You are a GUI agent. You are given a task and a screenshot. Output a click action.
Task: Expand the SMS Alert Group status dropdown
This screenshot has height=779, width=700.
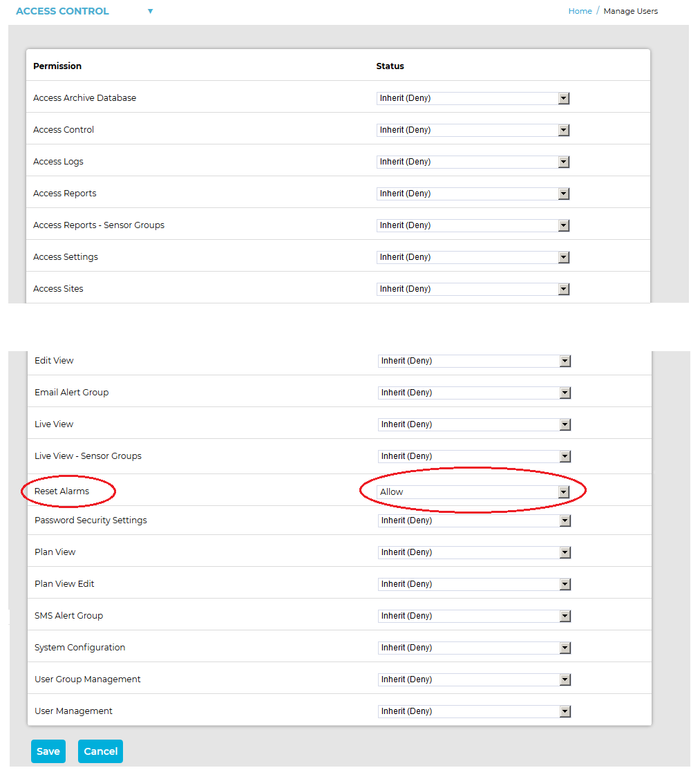pyautogui.click(x=474, y=616)
